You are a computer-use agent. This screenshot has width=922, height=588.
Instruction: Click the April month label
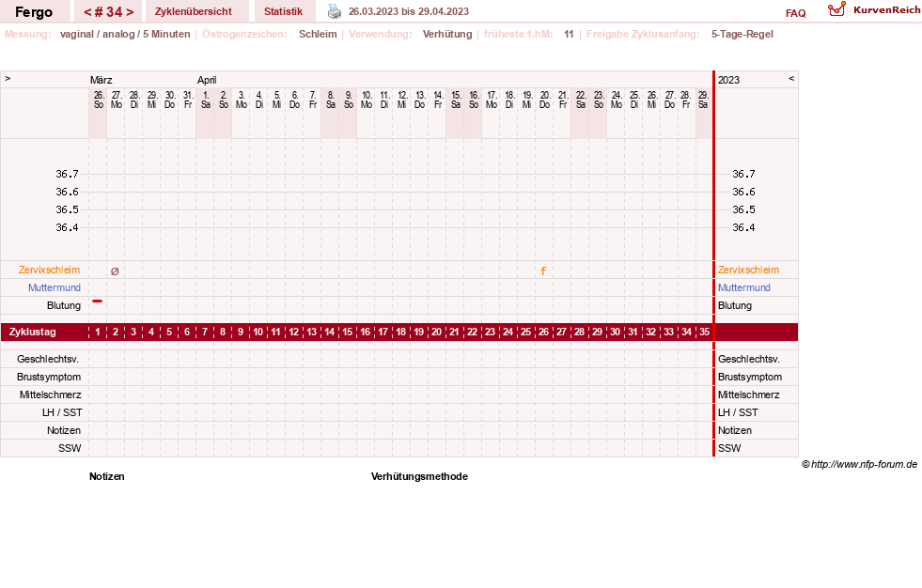[x=207, y=80]
